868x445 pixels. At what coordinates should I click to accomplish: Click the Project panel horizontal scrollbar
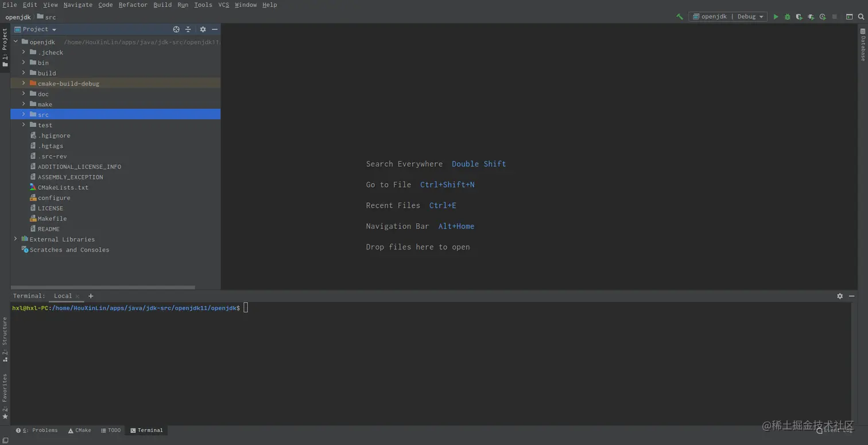click(x=103, y=287)
